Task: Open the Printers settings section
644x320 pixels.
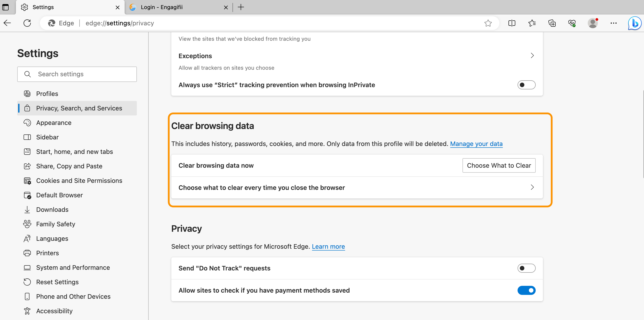Action: click(x=77, y=253)
